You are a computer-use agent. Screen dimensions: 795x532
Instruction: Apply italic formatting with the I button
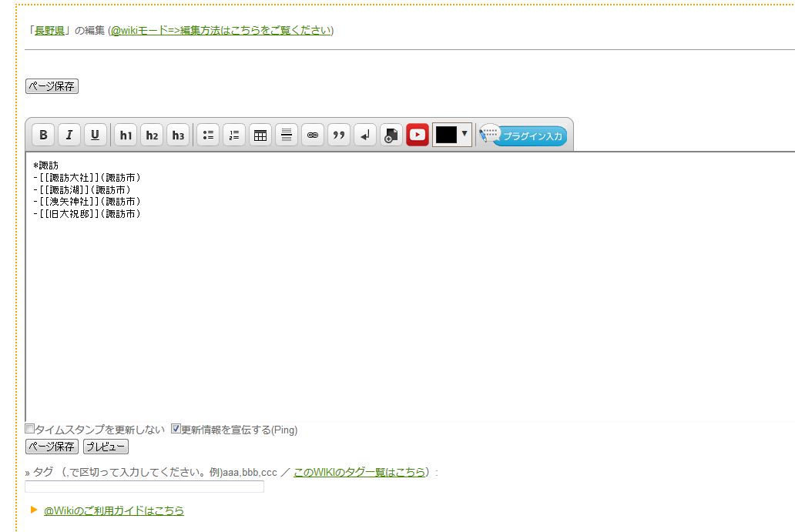[x=69, y=136]
